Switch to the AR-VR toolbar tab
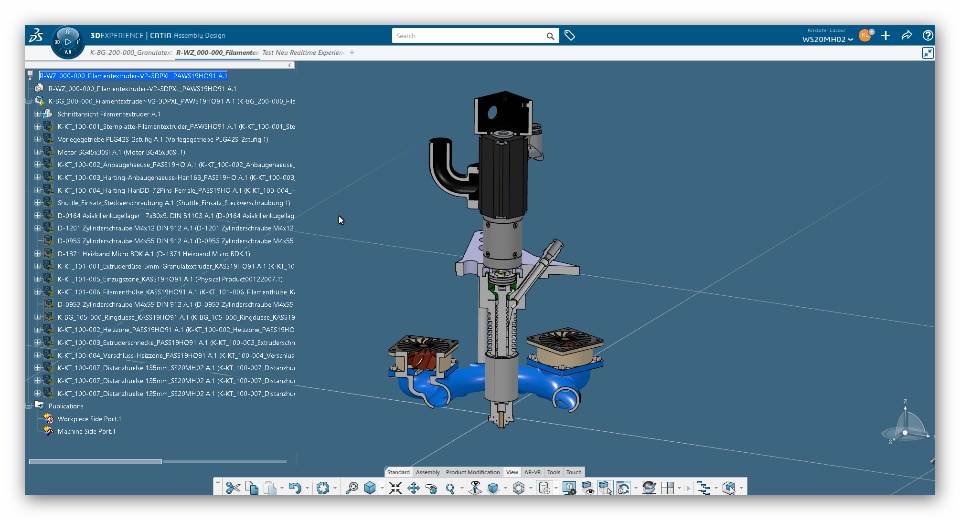Screen dimensions: 960x520 [x=533, y=472]
